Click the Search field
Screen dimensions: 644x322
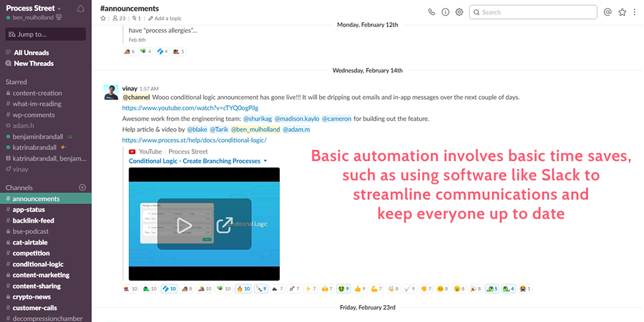pyautogui.click(x=533, y=12)
